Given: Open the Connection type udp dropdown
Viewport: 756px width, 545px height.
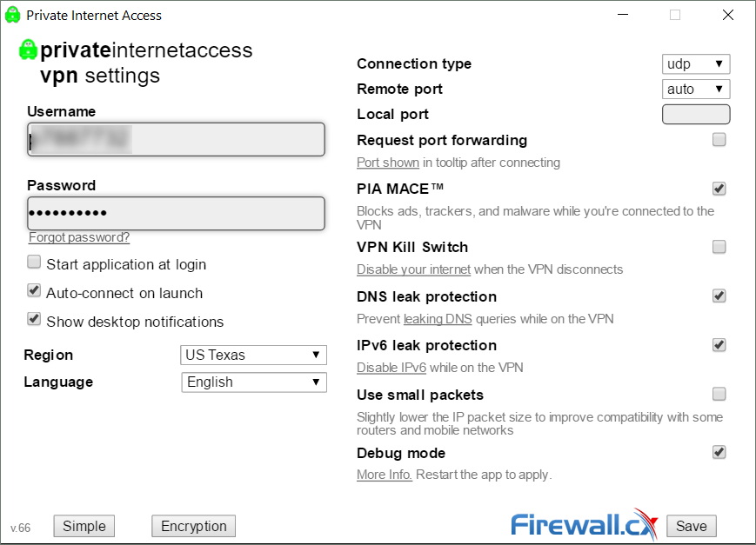Looking at the screenshot, I should [696, 63].
